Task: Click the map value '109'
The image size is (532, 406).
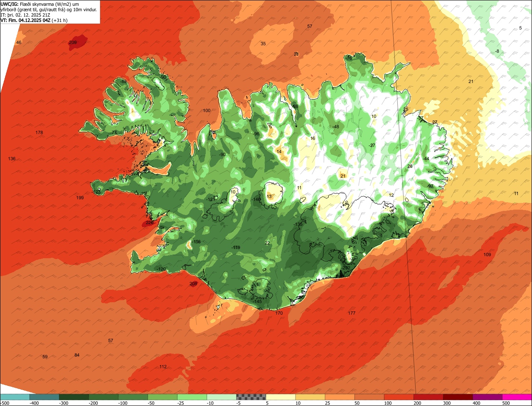Action: click(x=487, y=254)
